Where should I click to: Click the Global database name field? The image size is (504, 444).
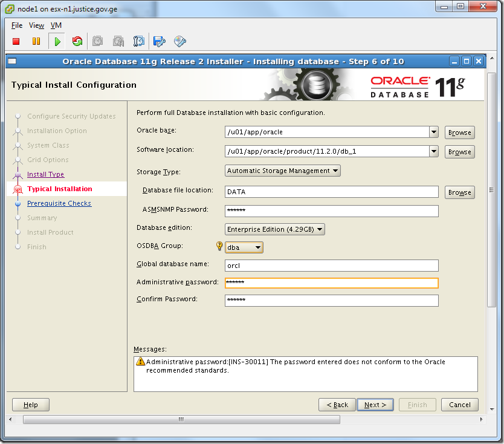[331, 265]
